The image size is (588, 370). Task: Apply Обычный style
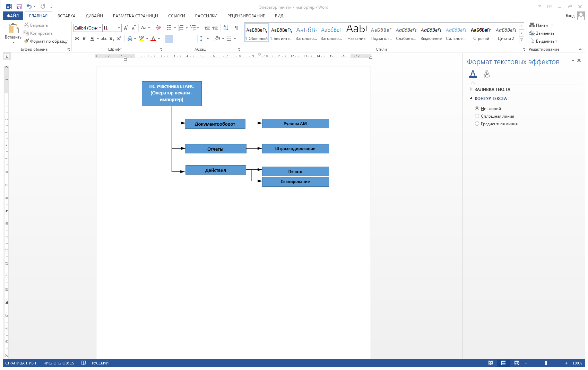[x=257, y=33]
